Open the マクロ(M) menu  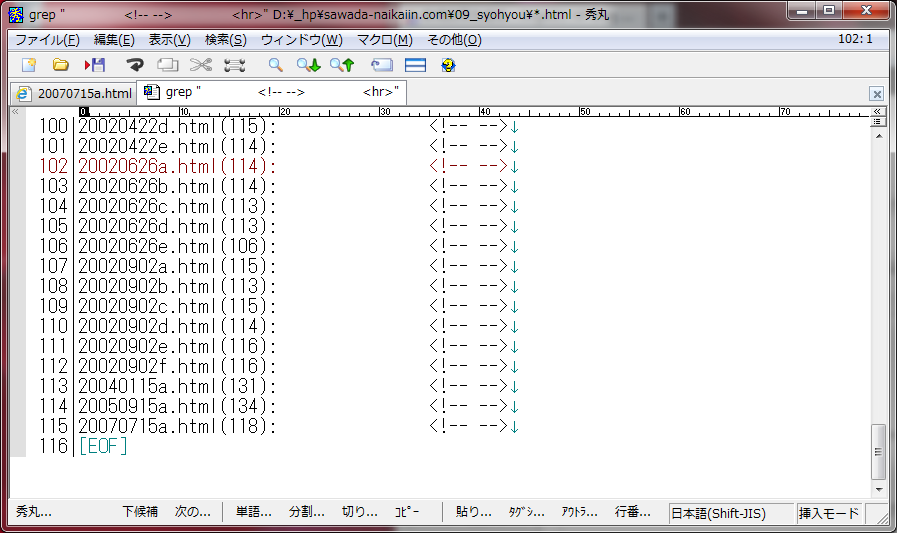[x=384, y=40]
